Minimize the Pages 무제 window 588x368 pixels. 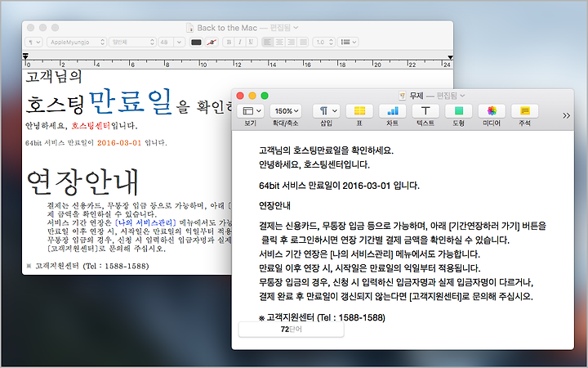pyautogui.click(x=252, y=96)
